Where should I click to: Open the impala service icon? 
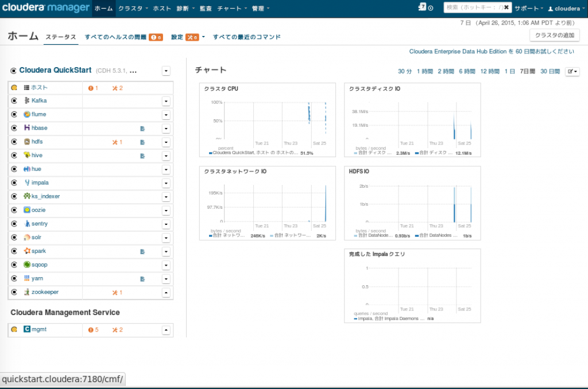point(26,182)
